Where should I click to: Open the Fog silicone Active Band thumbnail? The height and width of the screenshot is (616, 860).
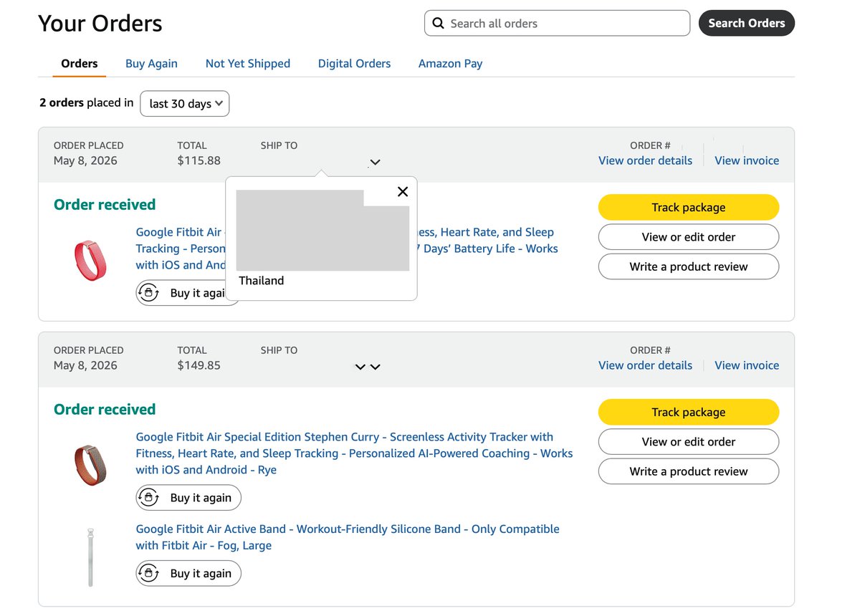pos(90,557)
